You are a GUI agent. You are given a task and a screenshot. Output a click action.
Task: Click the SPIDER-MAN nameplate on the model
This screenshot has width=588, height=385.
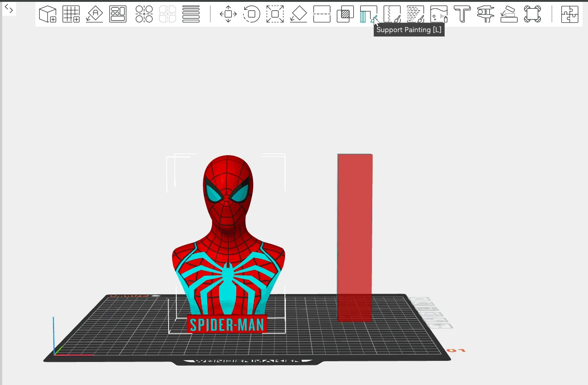227,324
